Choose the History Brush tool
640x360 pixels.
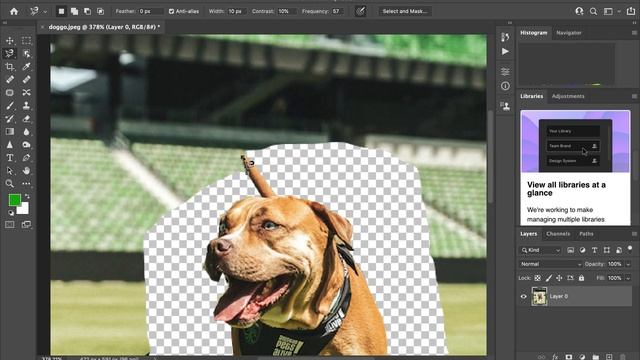(10, 119)
